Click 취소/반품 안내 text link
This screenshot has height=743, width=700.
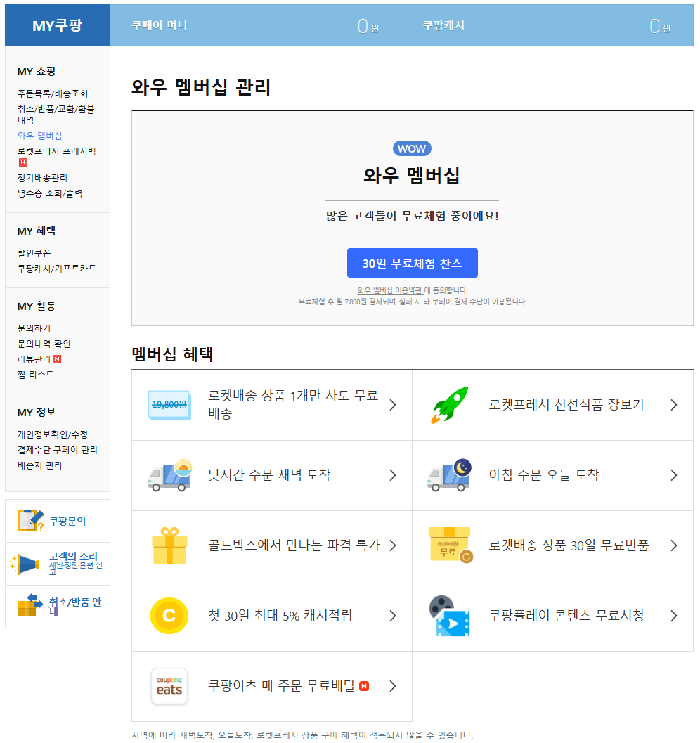75,606
